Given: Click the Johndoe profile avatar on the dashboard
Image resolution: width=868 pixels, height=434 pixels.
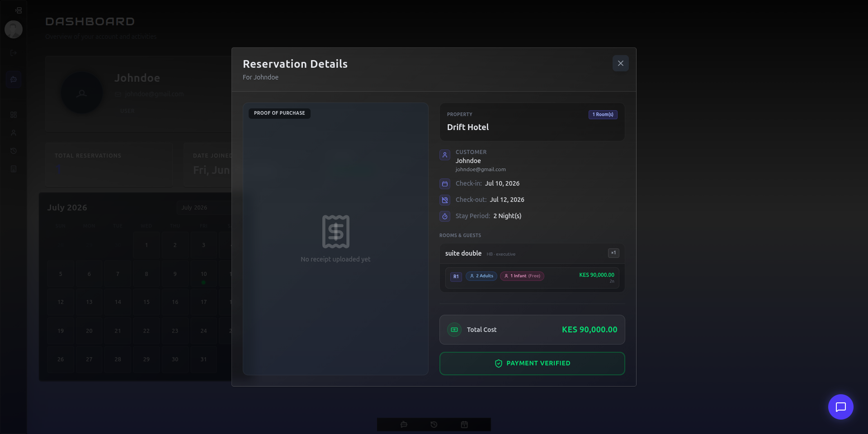Looking at the screenshot, I should click(x=82, y=93).
